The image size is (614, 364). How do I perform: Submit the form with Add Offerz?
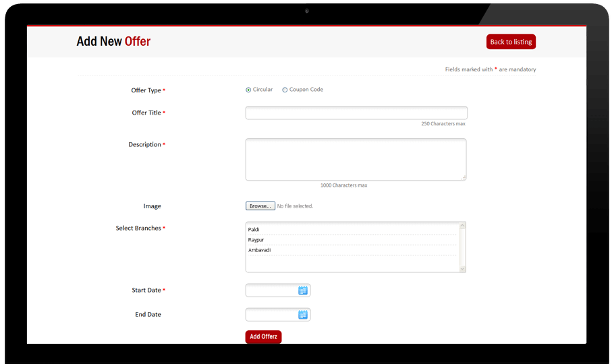tap(263, 336)
